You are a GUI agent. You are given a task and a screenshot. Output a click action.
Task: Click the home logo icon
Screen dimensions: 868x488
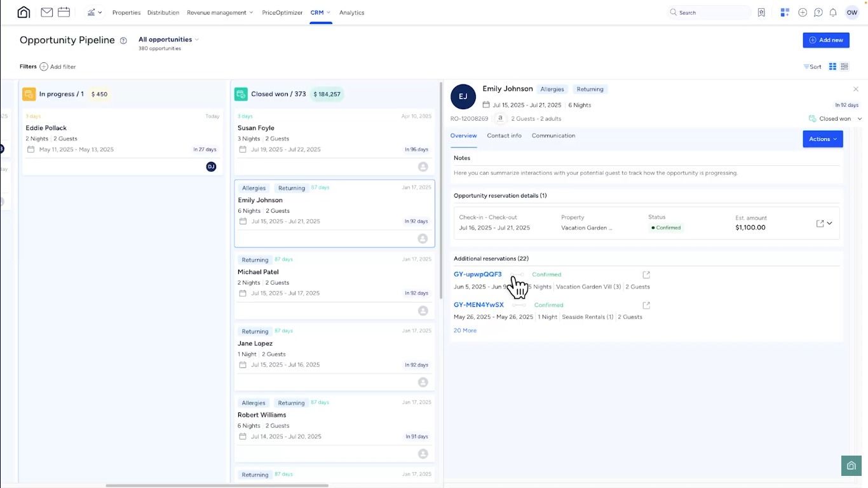pos(24,12)
